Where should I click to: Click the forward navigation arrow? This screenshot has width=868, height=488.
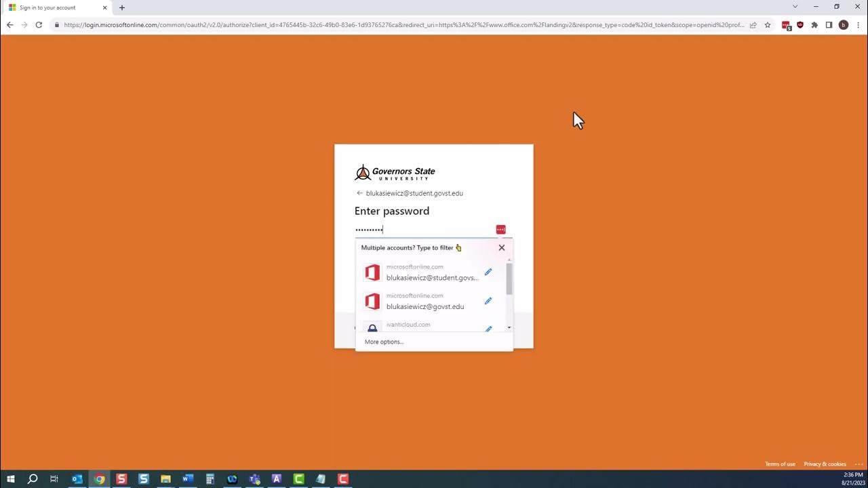pos(24,25)
